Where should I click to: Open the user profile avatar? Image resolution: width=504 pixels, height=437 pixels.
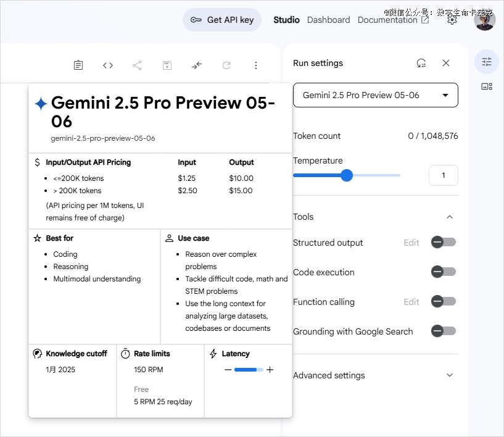click(484, 20)
